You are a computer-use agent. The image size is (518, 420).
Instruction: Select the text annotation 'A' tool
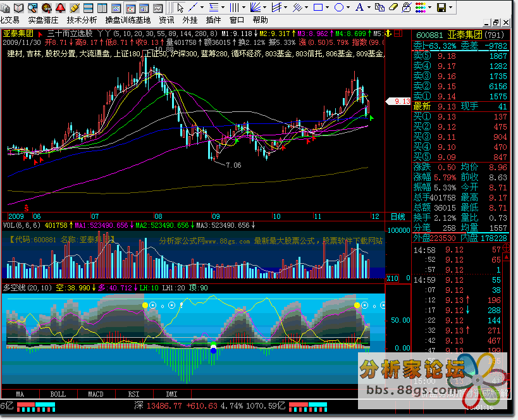(x=360, y=8)
